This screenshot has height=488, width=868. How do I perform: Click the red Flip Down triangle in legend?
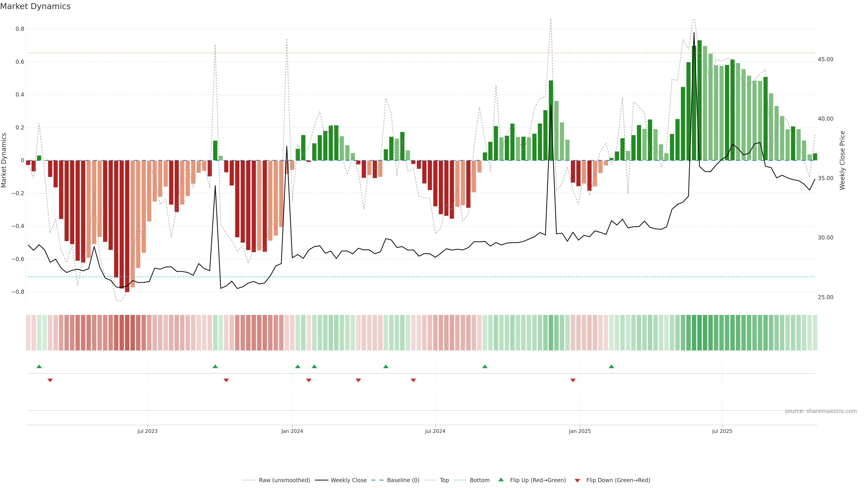click(577, 480)
